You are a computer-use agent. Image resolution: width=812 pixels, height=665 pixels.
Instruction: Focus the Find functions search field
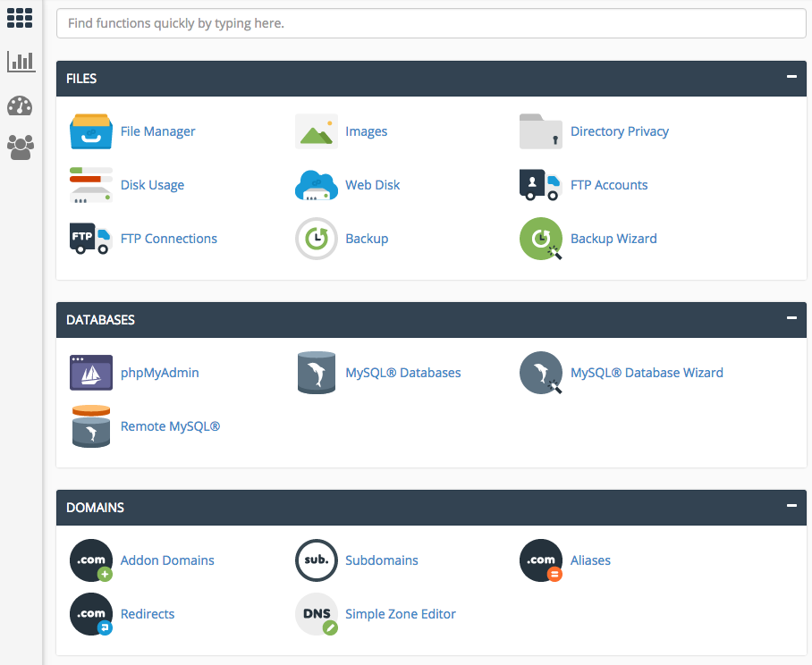(x=431, y=23)
